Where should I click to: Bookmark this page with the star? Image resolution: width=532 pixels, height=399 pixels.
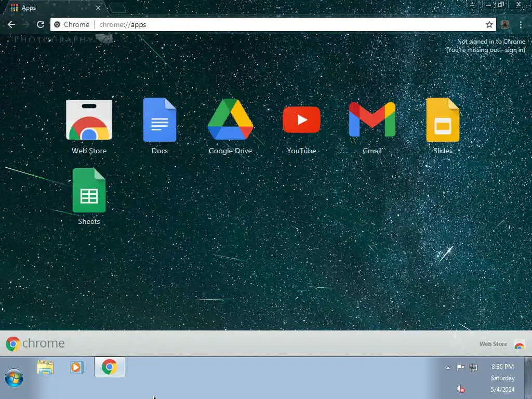(489, 24)
